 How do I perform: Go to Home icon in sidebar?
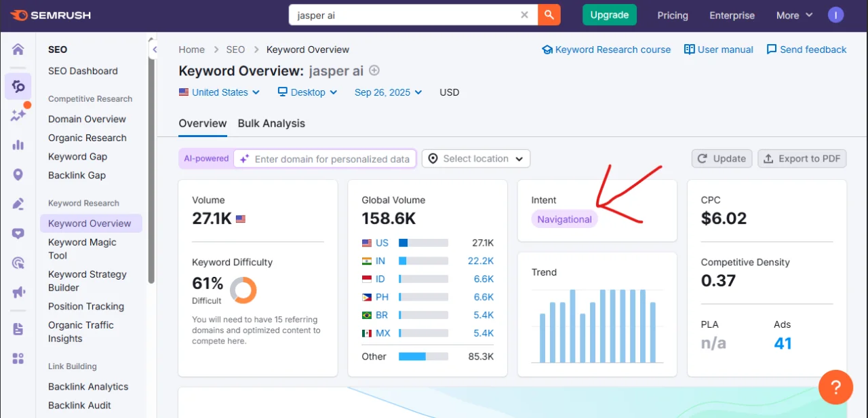(x=18, y=50)
